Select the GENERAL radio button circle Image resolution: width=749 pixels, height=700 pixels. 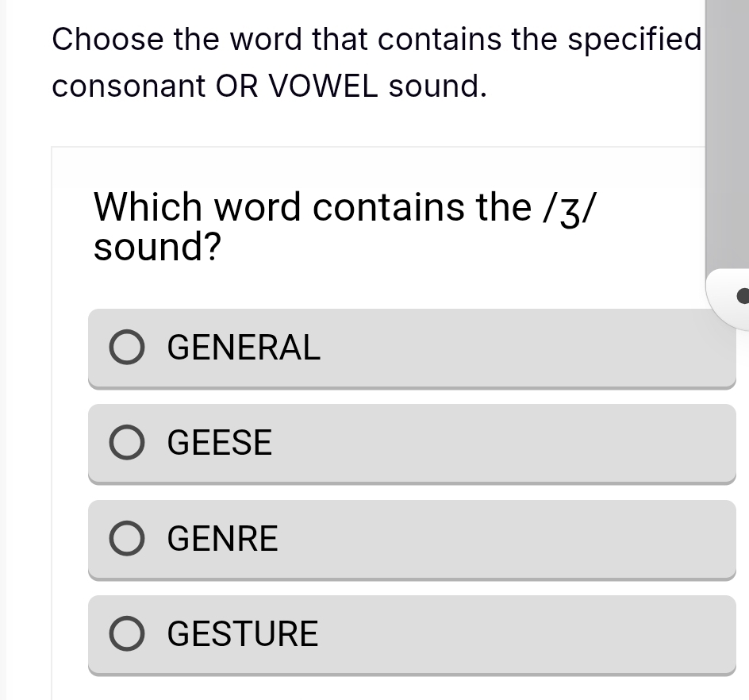coord(127,348)
